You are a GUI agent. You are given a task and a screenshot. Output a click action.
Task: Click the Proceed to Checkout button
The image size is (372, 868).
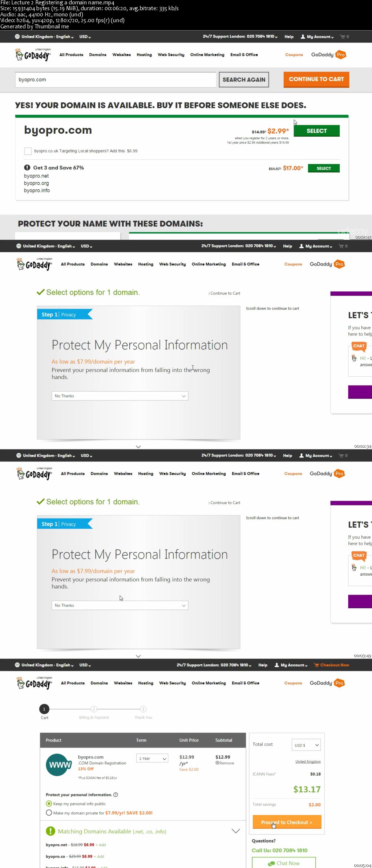click(287, 822)
